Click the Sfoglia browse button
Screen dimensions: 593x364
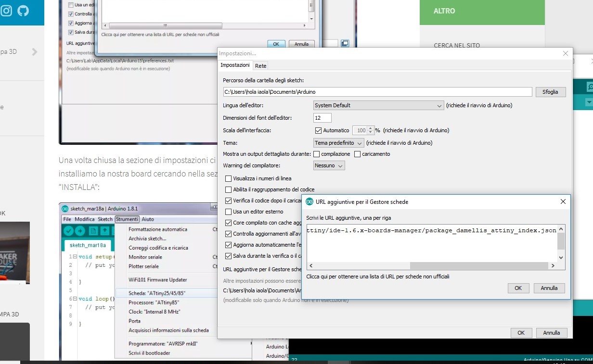pos(550,92)
